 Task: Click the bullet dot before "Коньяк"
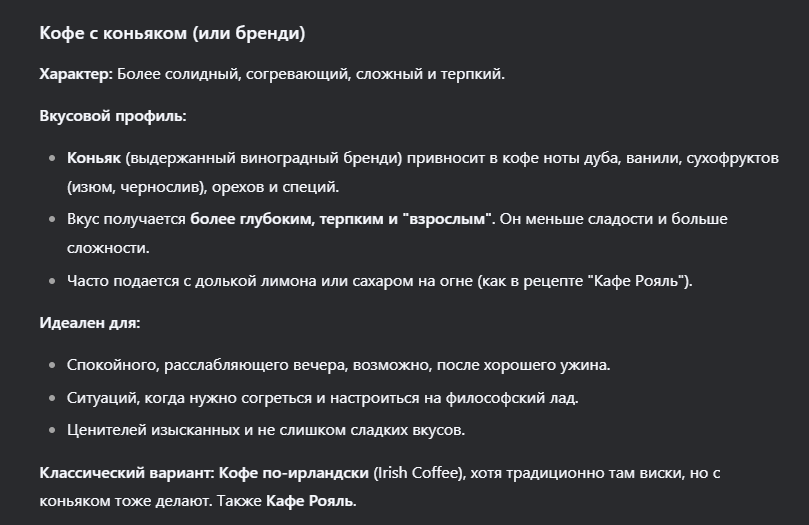coord(52,159)
